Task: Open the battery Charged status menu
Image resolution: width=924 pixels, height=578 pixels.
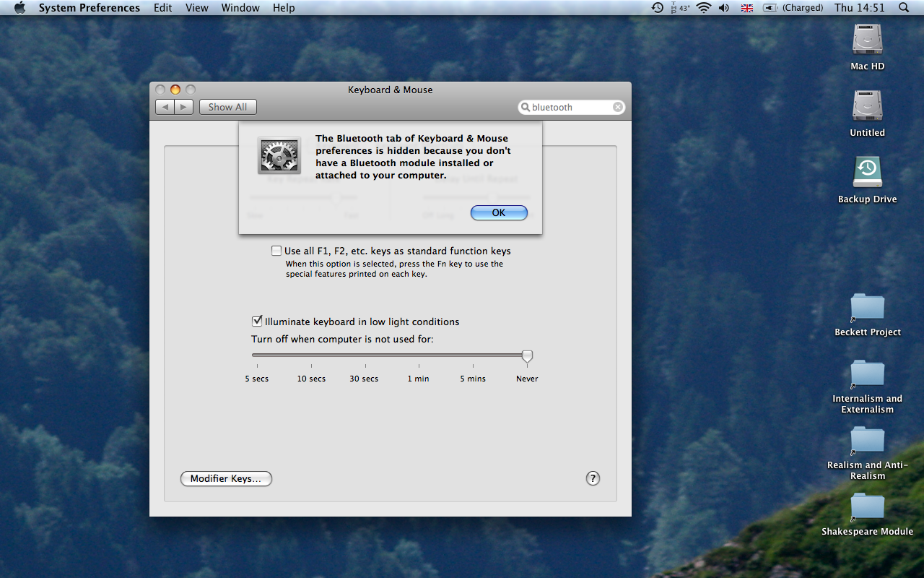Action: (x=793, y=8)
